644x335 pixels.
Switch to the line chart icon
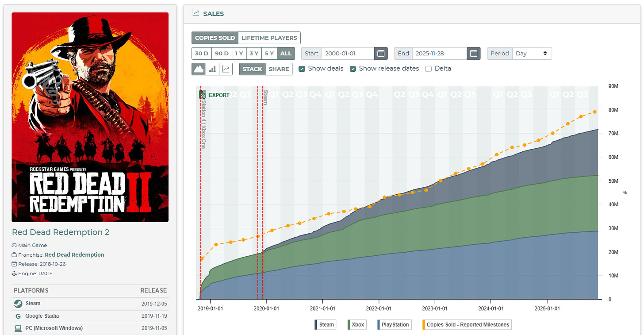(226, 69)
